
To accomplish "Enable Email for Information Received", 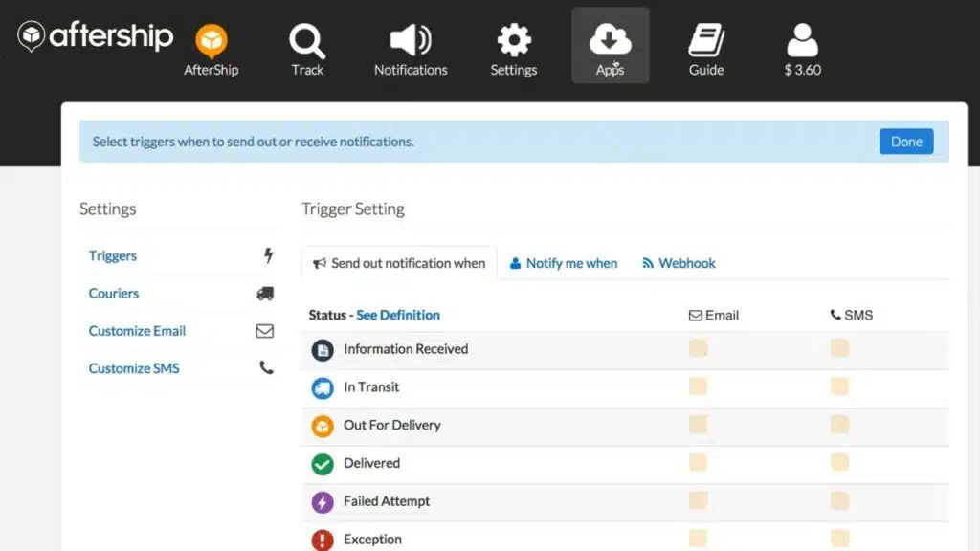I will pyautogui.click(x=698, y=349).
